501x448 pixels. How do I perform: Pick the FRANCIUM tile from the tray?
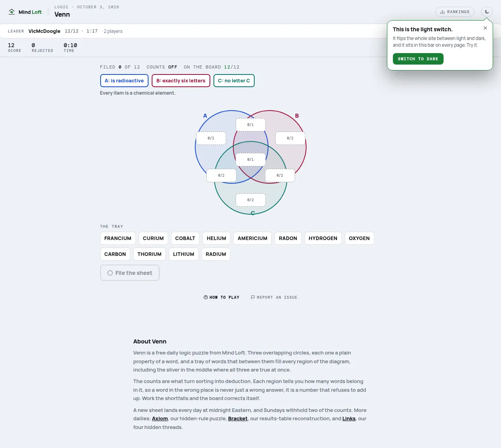pos(118,238)
